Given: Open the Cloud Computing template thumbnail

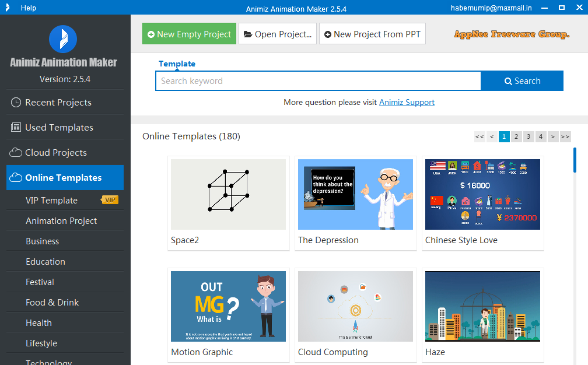Looking at the screenshot, I should coord(355,307).
